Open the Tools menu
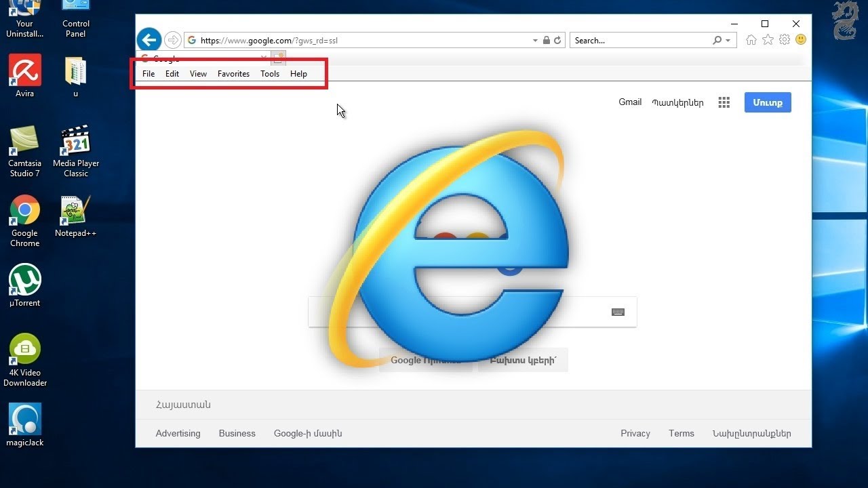 click(270, 74)
